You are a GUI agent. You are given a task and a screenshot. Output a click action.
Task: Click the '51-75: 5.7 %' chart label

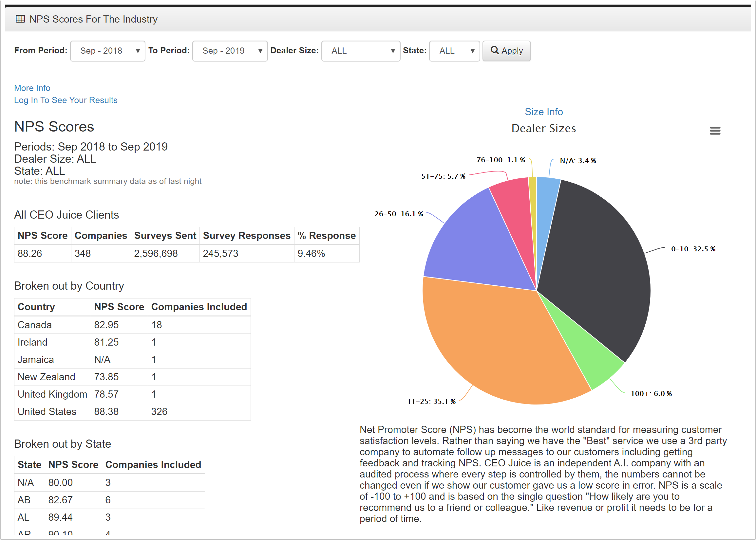[x=443, y=176]
